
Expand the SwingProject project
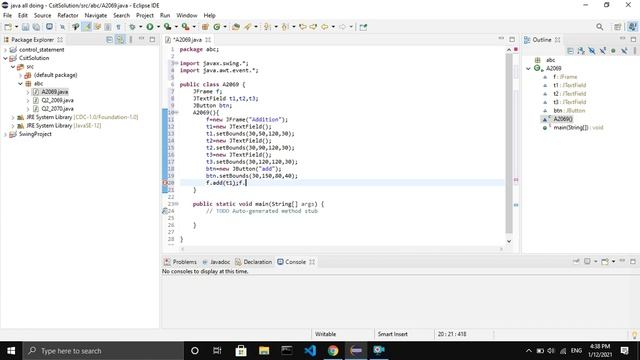(5, 134)
